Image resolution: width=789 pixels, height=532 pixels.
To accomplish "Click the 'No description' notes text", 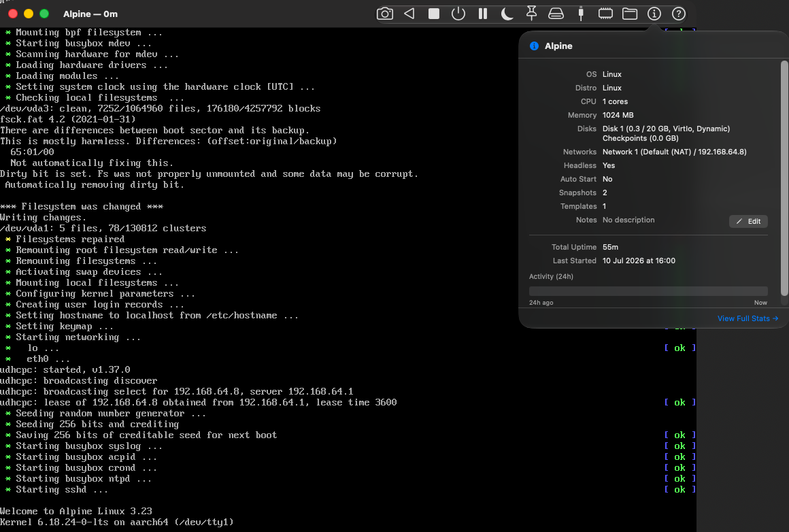I will (628, 220).
